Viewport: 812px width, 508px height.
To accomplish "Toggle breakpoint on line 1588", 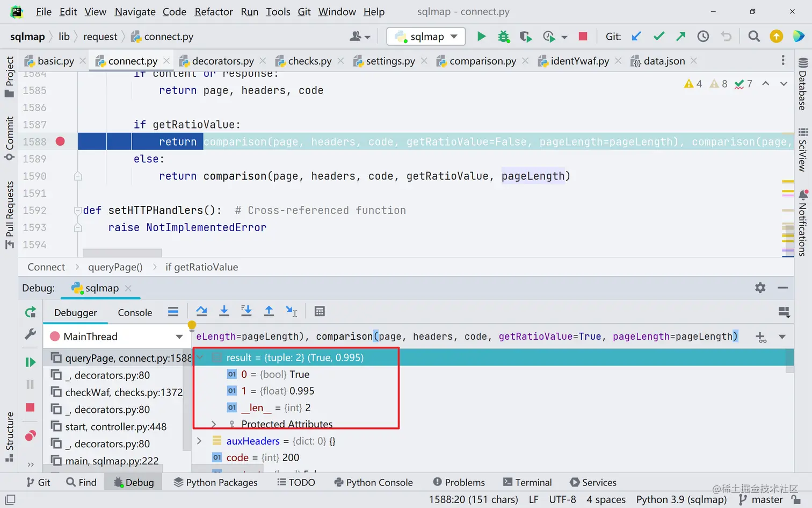I will [x=60, y=141].
